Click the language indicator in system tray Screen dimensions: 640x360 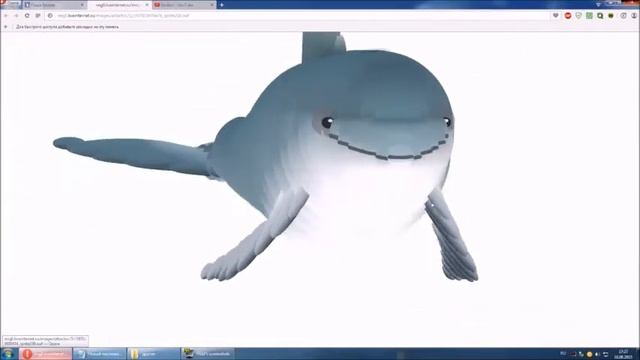click(x=563, y=354)
